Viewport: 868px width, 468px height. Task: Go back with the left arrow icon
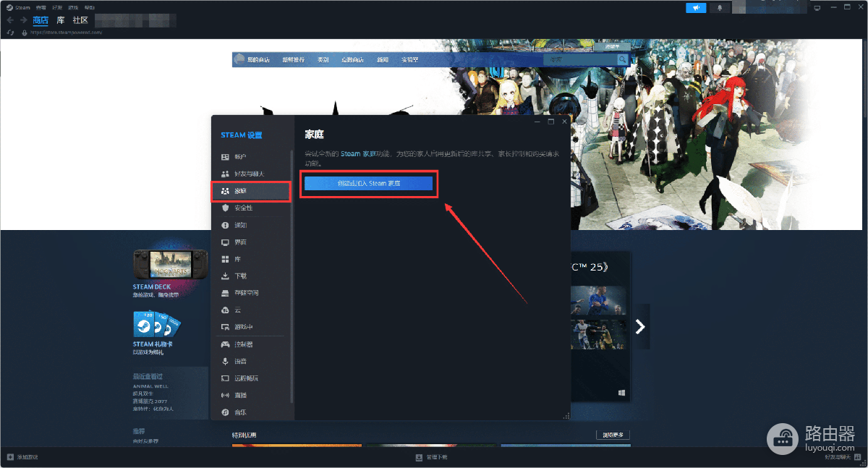[10, 20]
